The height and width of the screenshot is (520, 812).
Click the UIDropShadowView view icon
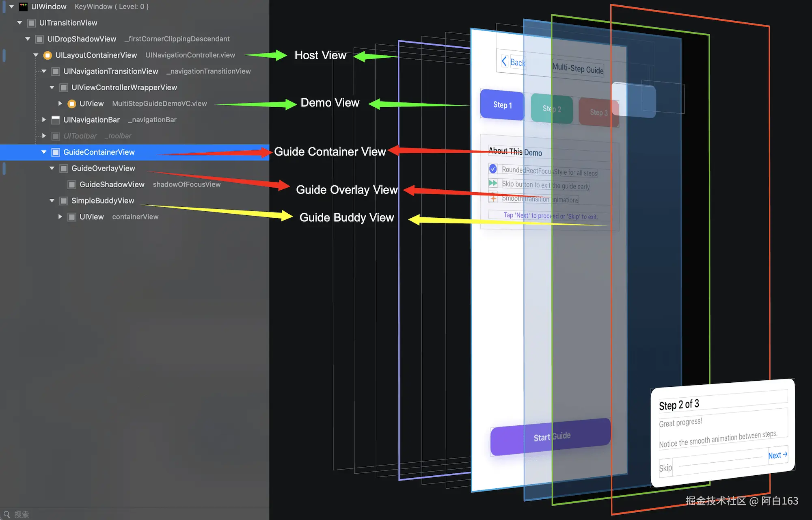coord(39,39)
